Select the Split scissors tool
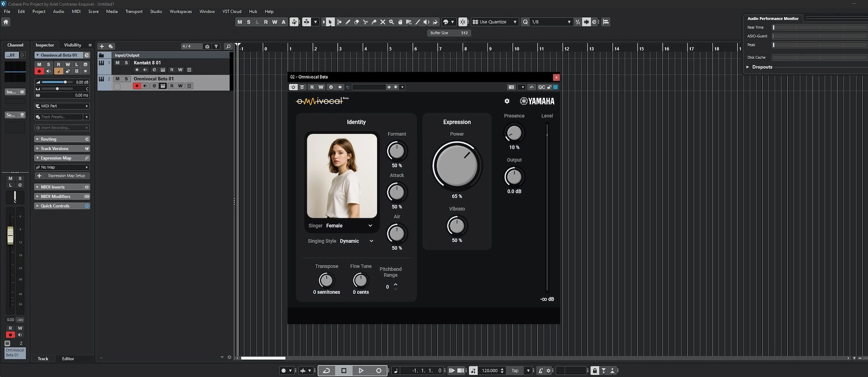The width and height of the screenshot is (868, 377). pos(365,22)
